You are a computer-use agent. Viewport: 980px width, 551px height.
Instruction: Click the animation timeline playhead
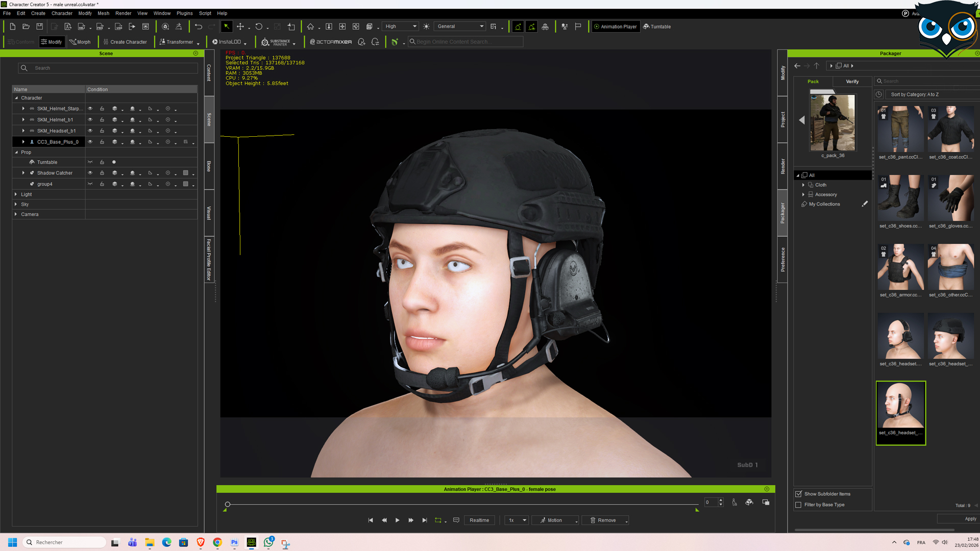pyautogui.click(x=228, y=505)
